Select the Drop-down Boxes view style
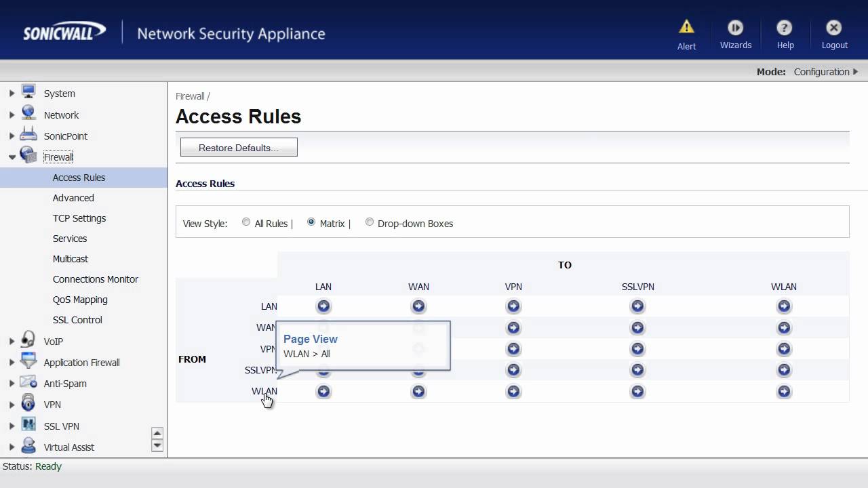This screenshot has width=868, height=488. click(370, 222)
